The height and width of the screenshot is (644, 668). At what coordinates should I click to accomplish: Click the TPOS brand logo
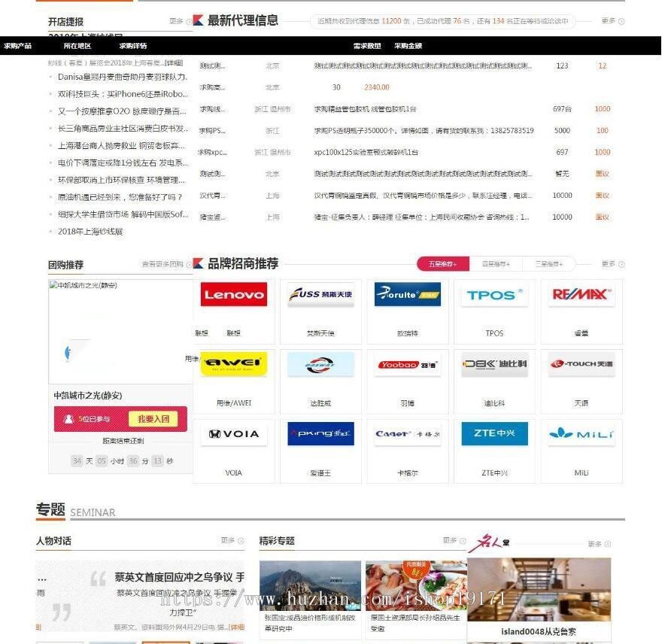(493, 294)
